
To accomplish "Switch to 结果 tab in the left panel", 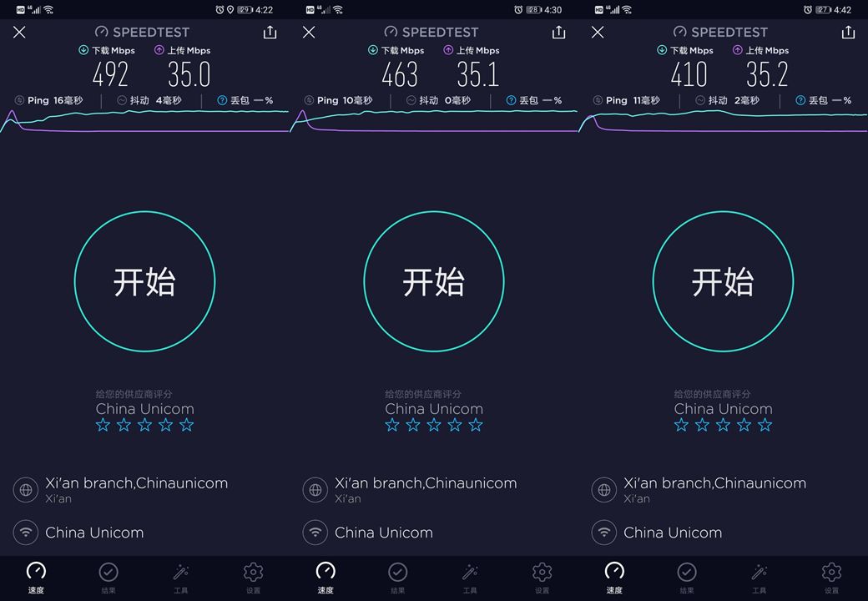I will coord(108,578).
